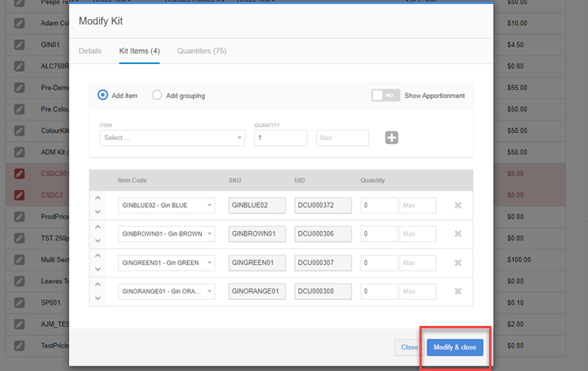Screen dimensions: 588x371
Task: Remove the GINBROWN01 kit item row
Action: point(458,234)
